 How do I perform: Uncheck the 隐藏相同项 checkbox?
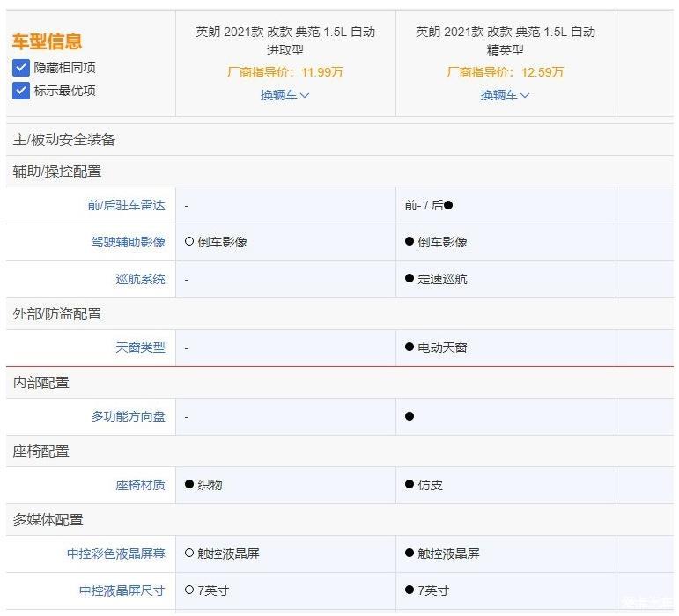21,68
